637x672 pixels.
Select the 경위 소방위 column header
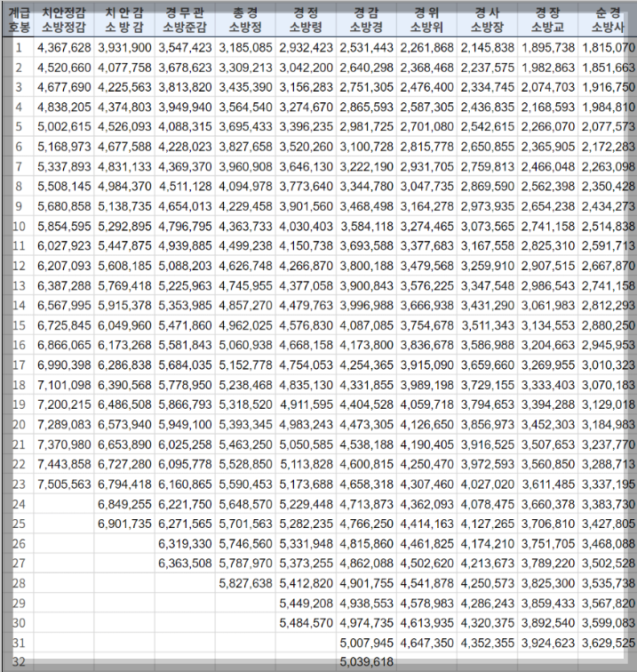pyautogui.click(x=426, y=20)
